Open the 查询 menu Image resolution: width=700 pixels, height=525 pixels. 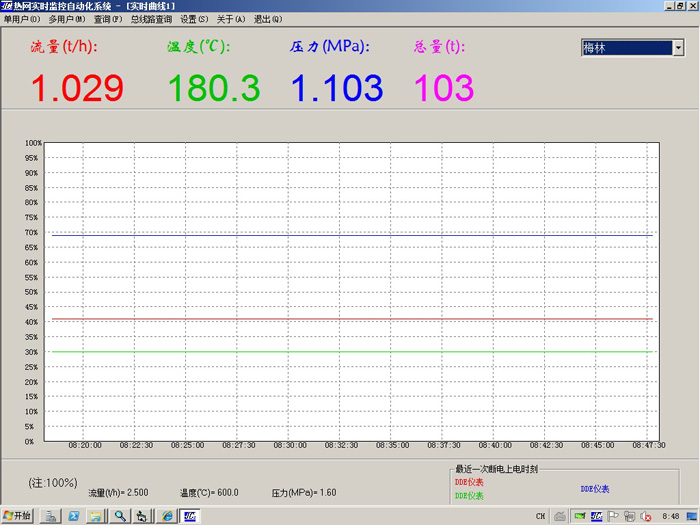[x=107, y=19]
